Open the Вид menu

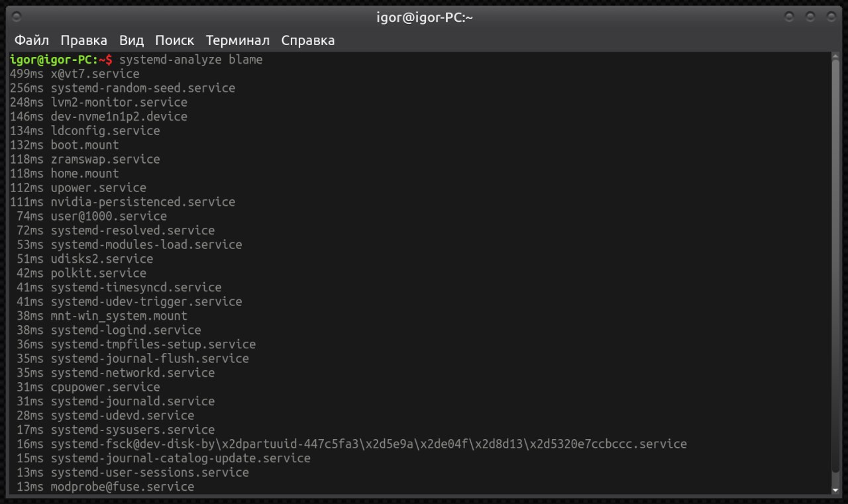click(x=131, y=40)
